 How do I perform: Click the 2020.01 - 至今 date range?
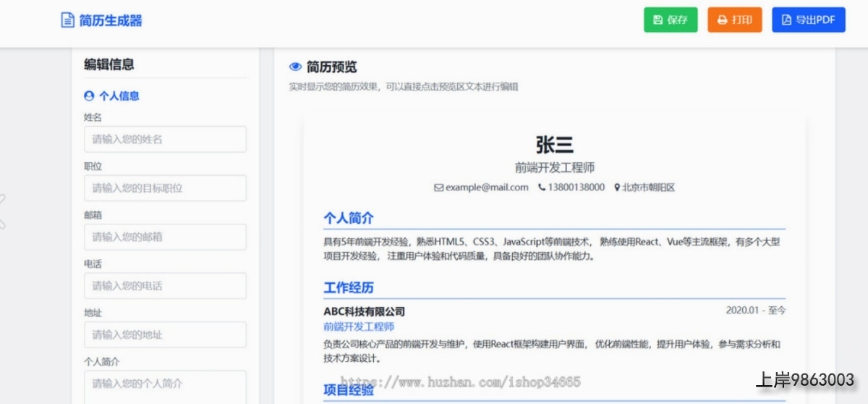pos(755,311)
